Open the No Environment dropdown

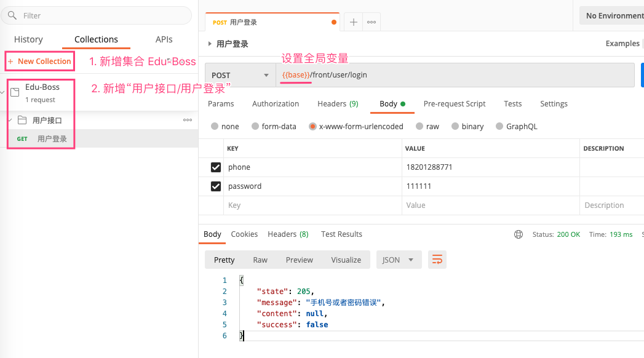(x=612, y=15)
